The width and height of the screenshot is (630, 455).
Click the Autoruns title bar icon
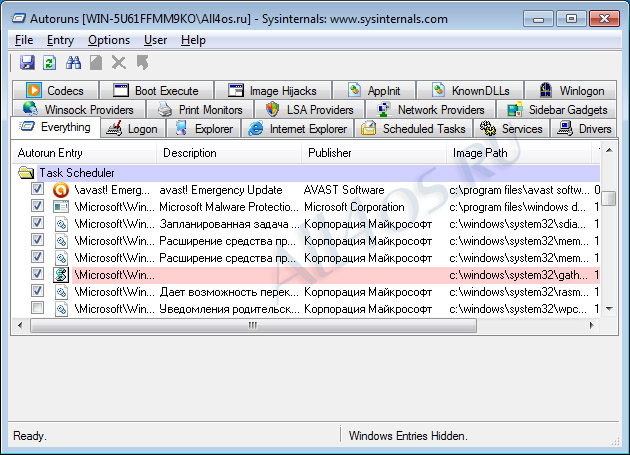18,18
